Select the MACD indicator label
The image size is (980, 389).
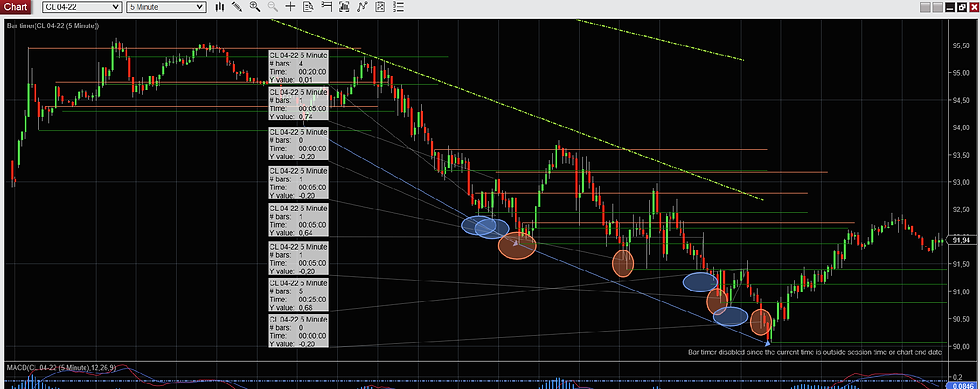coord(61,367)
